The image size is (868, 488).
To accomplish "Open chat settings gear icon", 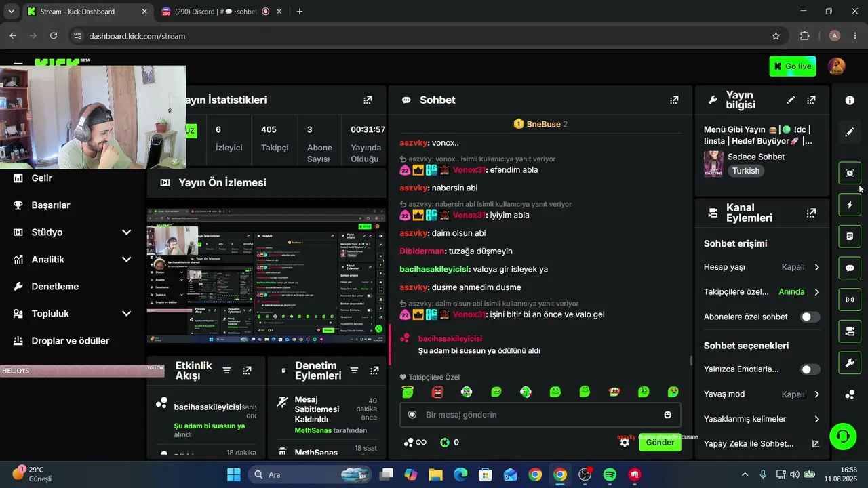I will tap(625, 443).
